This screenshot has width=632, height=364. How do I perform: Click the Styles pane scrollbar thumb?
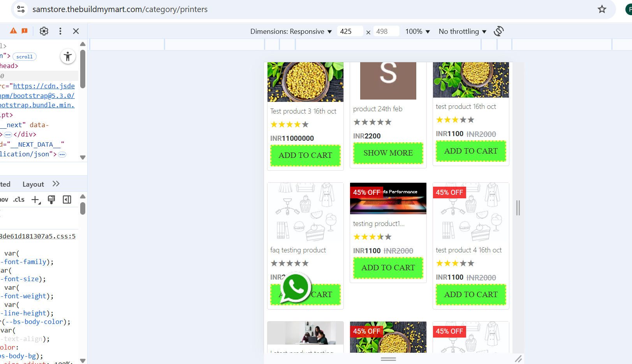83,208
